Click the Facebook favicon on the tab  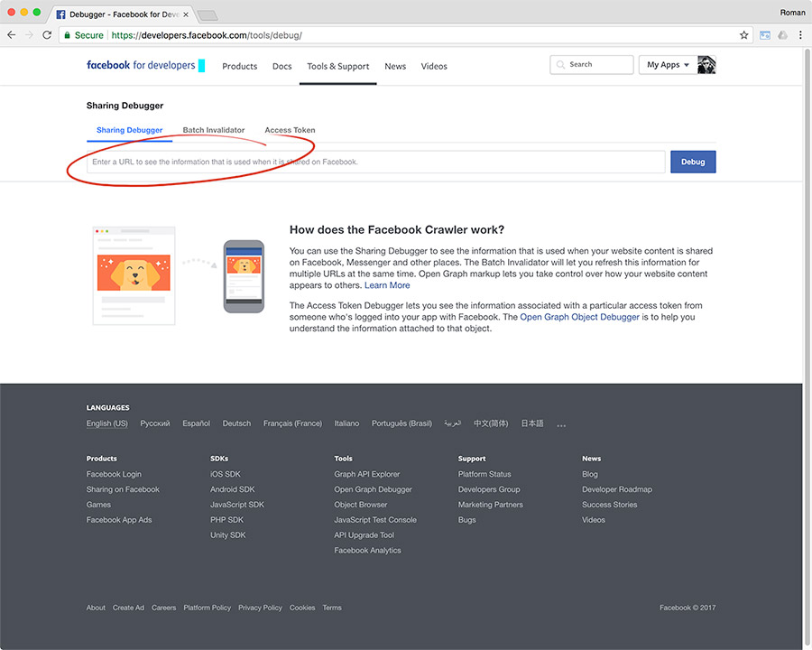pos(60,14)
